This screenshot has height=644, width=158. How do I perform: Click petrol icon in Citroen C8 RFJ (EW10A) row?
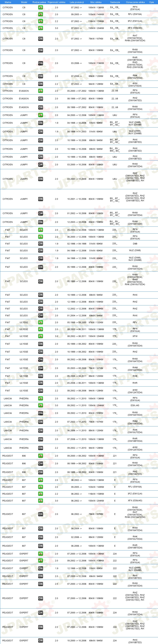coord(40,14)
